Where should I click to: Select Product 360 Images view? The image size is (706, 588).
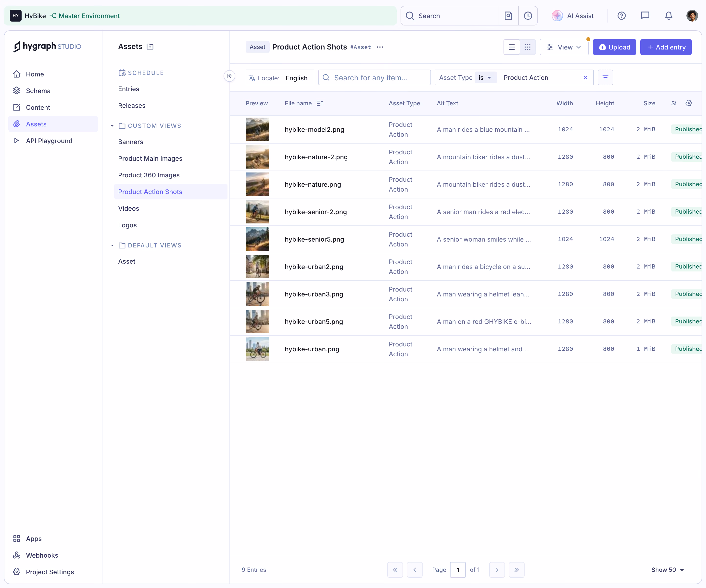click(171, 175)
